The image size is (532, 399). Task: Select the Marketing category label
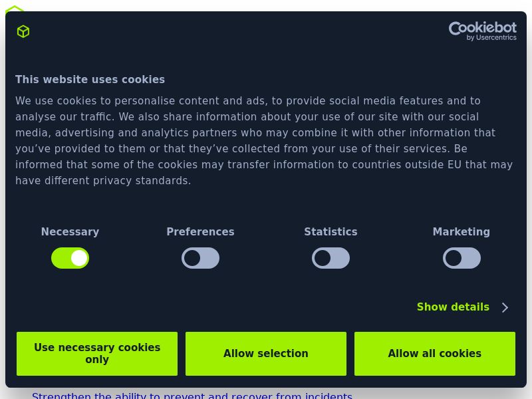click(462, 232)
